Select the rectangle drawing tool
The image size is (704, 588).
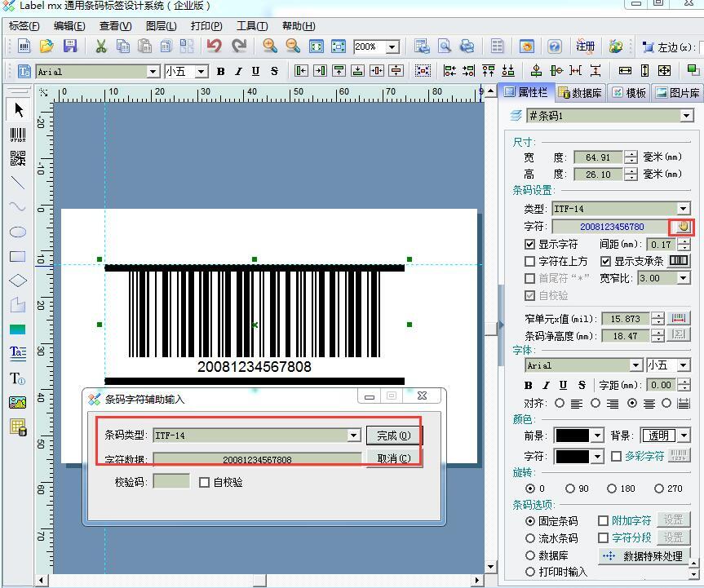click(17, 256)
